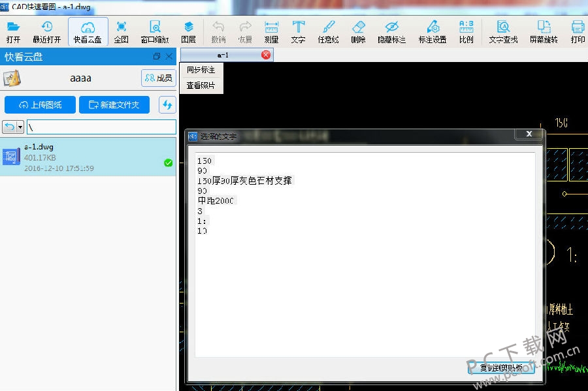Click the text 150厚30厚灰色石材支撑

(x=244, y=181)
